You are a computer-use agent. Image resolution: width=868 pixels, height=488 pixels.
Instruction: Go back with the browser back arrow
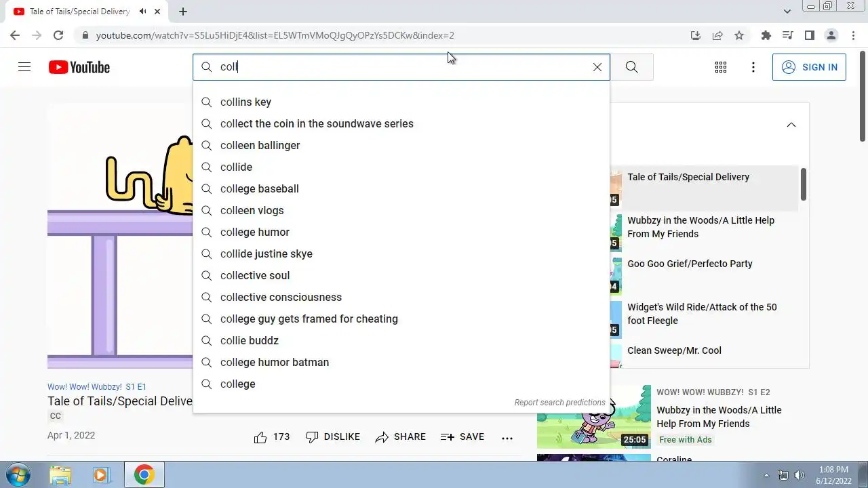15,35
